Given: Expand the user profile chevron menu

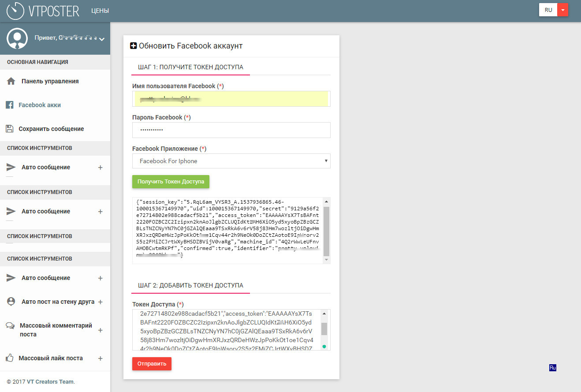Looking at the screenshot, I should point(102,39).
